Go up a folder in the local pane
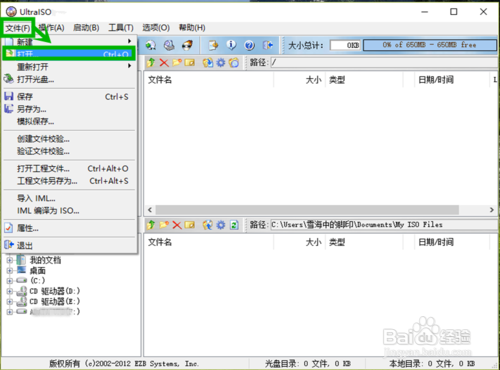Viewport: 500px width, 370px height. tap(151, 225)
